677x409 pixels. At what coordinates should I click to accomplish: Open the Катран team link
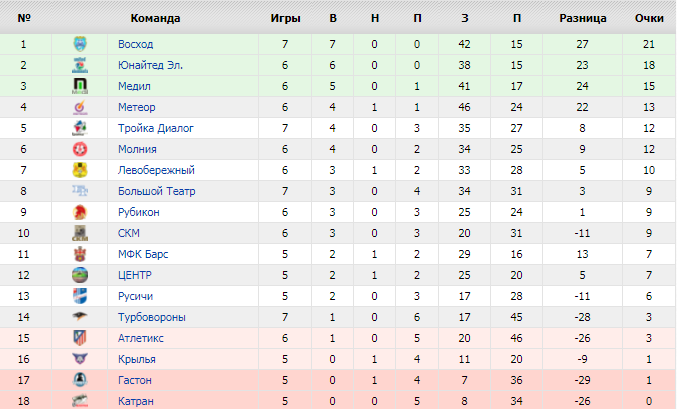click(x=135, y=401)
